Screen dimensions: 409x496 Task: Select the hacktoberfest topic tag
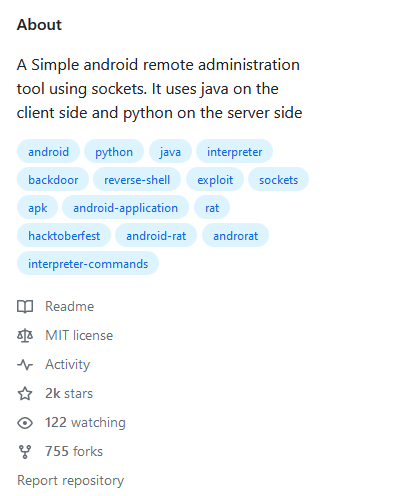[64, 236]
